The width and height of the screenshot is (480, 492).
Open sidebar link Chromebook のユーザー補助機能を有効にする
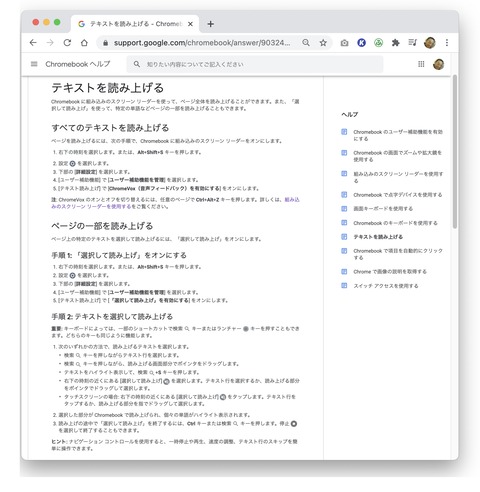(398, 135)
